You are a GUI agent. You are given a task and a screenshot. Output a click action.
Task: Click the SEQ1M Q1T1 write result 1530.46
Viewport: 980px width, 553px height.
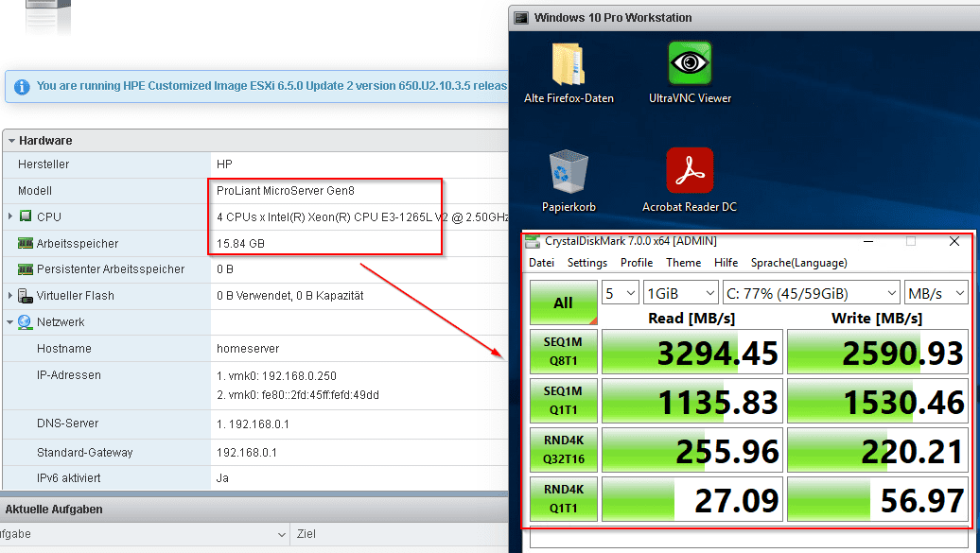click(x=878, y=401)
